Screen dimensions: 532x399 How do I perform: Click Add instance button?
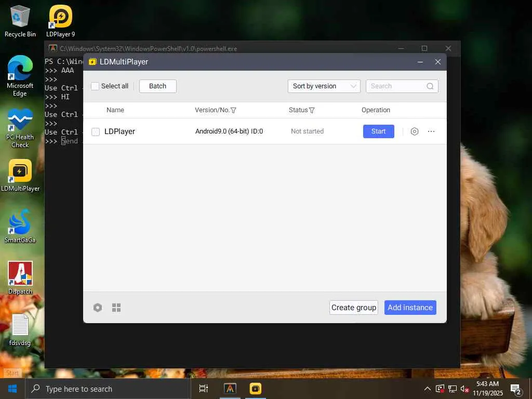tap(410, 308)
